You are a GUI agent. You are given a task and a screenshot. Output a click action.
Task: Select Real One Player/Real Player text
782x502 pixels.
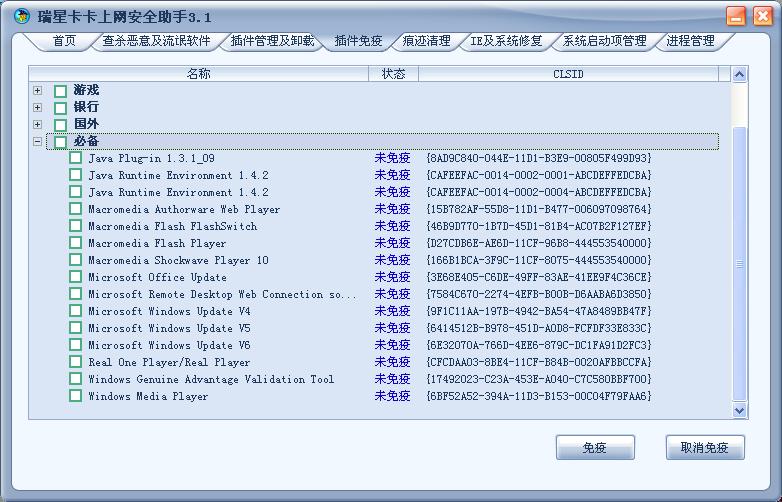(169, 362)
